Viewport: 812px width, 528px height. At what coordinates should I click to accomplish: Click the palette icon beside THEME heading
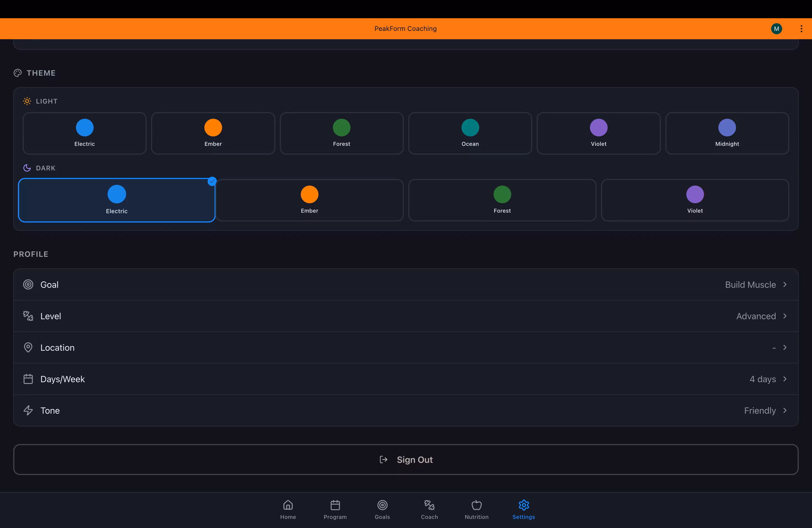[x=17, y=73]
